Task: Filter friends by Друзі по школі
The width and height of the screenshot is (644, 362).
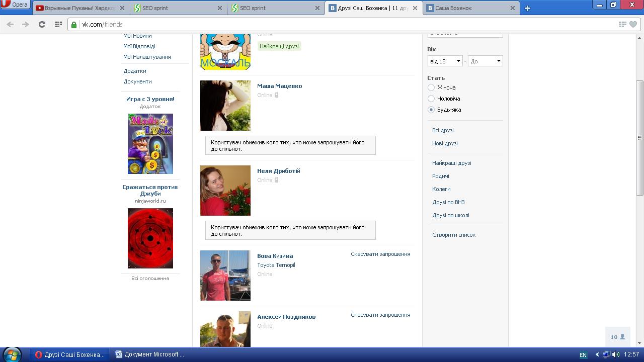Action: (x=451, y=215)
